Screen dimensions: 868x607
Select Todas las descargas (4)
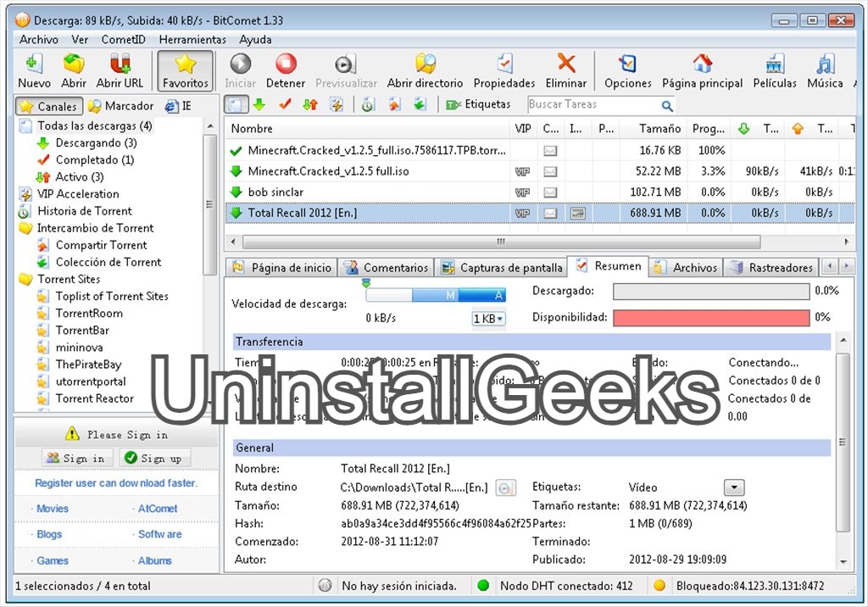point(94,125)
